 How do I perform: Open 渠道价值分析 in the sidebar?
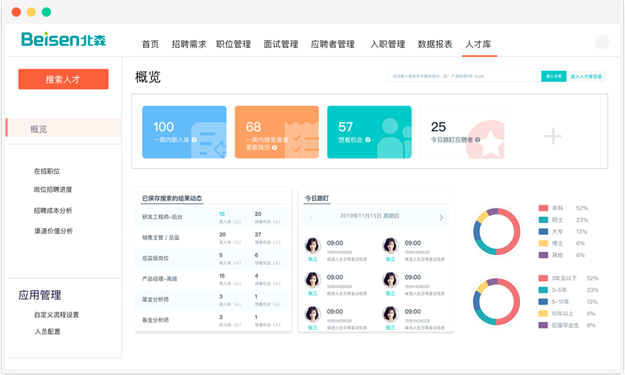pos(53,231)
